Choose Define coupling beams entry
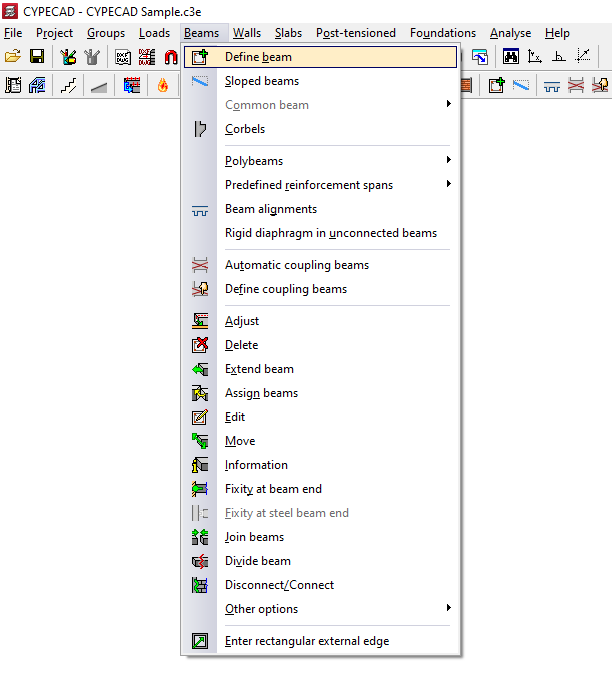Image resolution: width=612 pixels, height=699 pixels. pos(320,289)
